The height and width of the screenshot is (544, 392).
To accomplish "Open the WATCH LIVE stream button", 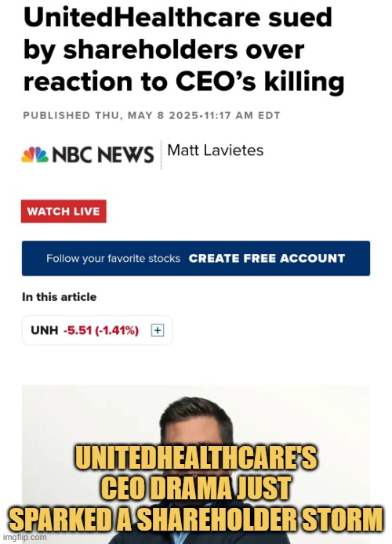I will (64, 212).
